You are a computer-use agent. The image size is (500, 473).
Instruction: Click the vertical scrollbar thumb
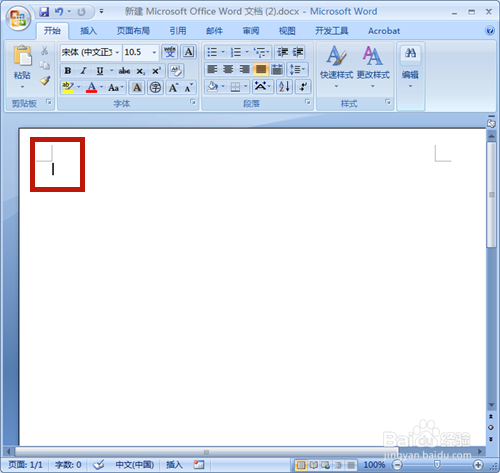click(491, 195)
